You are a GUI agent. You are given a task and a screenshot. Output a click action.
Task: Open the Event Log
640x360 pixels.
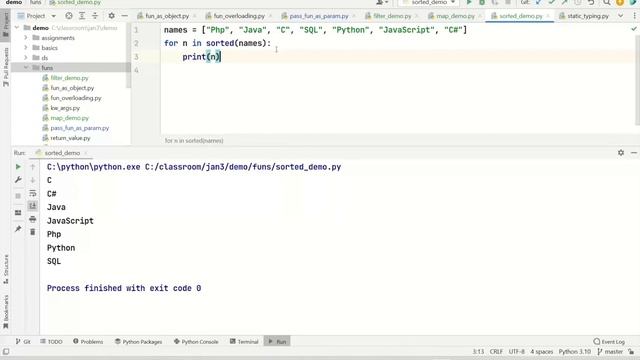609,342
